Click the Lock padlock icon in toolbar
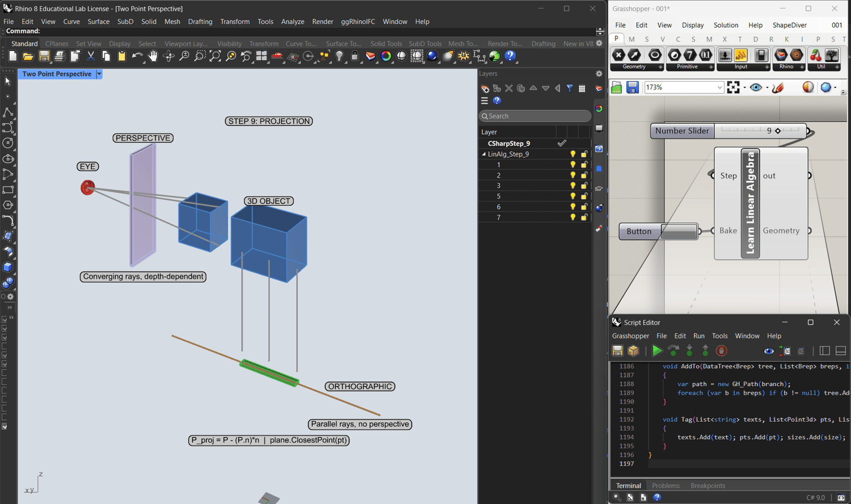The width and height of the screenshot is (851, 504). pos(355,56)
